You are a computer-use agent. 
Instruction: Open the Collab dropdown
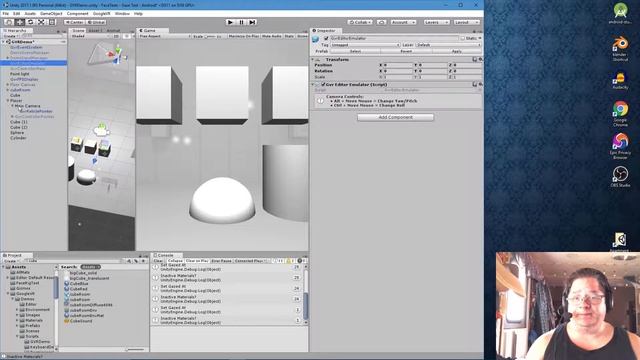click(x=360, y=22)
